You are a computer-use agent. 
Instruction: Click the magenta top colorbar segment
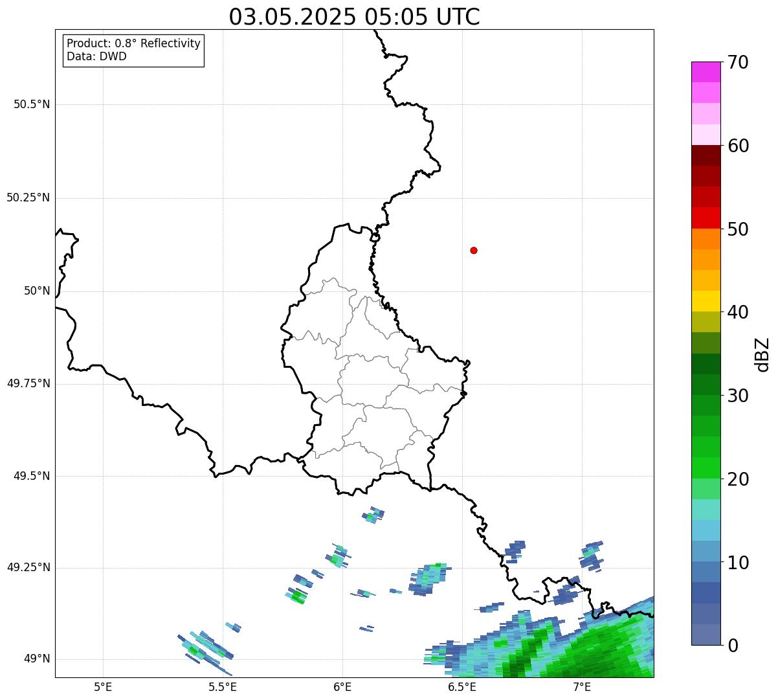pyautogui.click(x=706, y=72)
